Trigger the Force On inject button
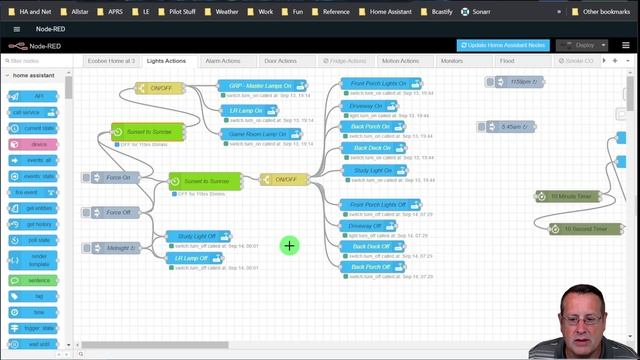The height and width of the screenshot is (360, 640). point(86,178)
